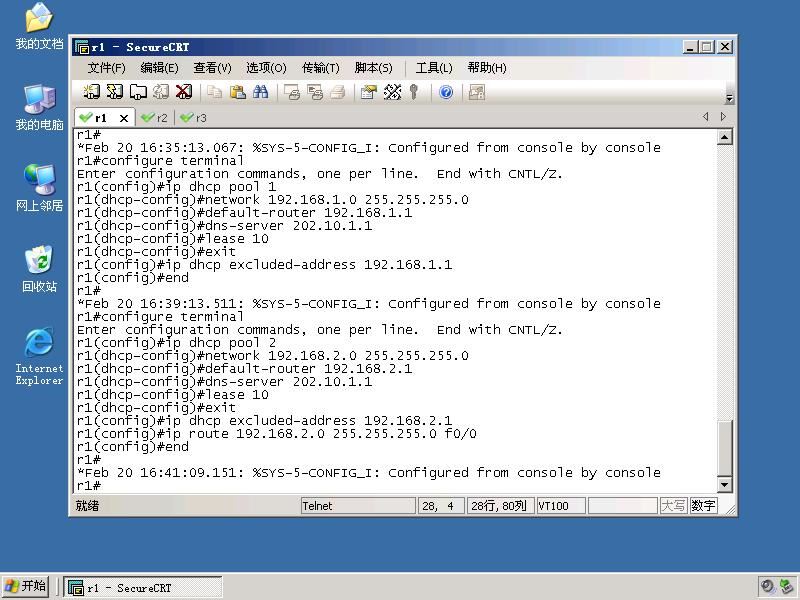Click the Disconnect red X icon
This screenshot has height=600, width=800.
coord(184,92)
